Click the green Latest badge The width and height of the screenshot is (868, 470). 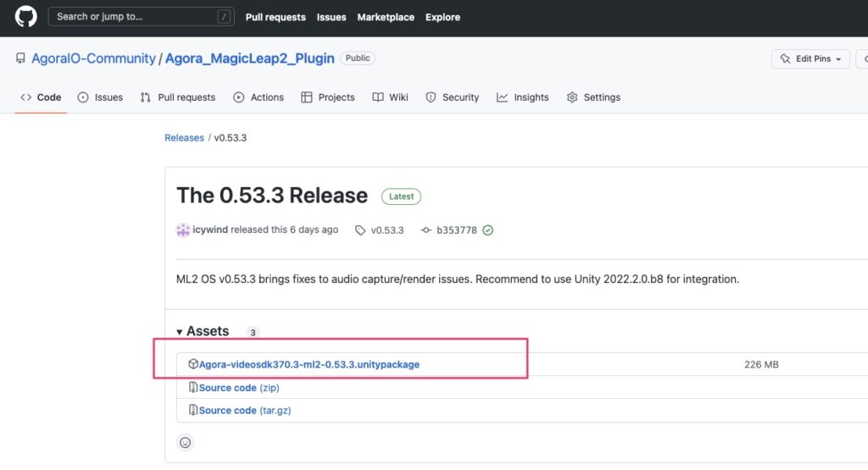(x=401, y=196)
